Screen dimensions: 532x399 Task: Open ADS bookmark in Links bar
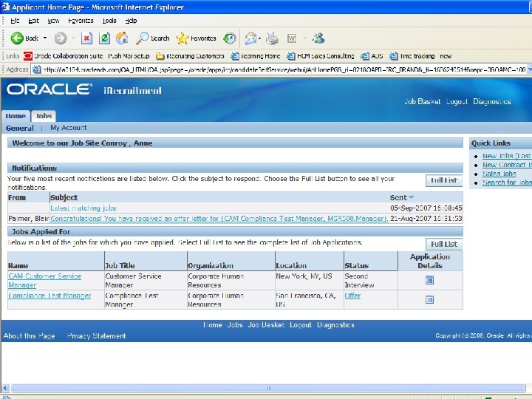pyautogui.click(x=372, y=56)
